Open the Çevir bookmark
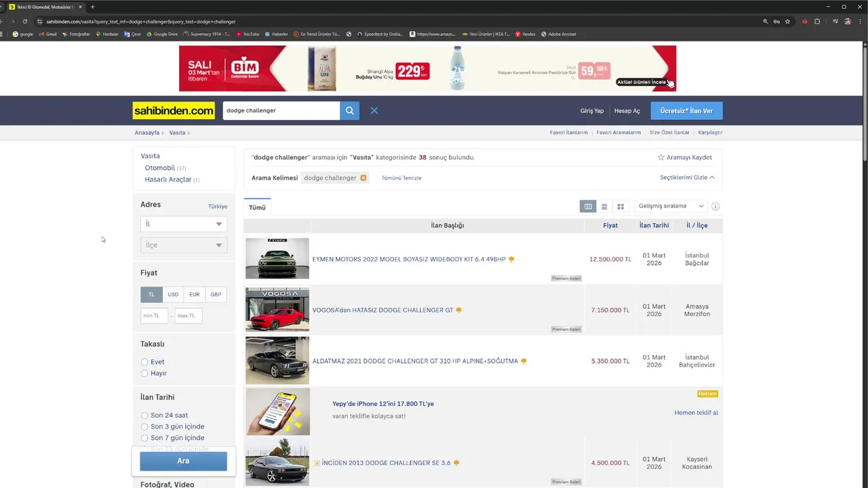 pyautogui.click(x=132, y=34)
